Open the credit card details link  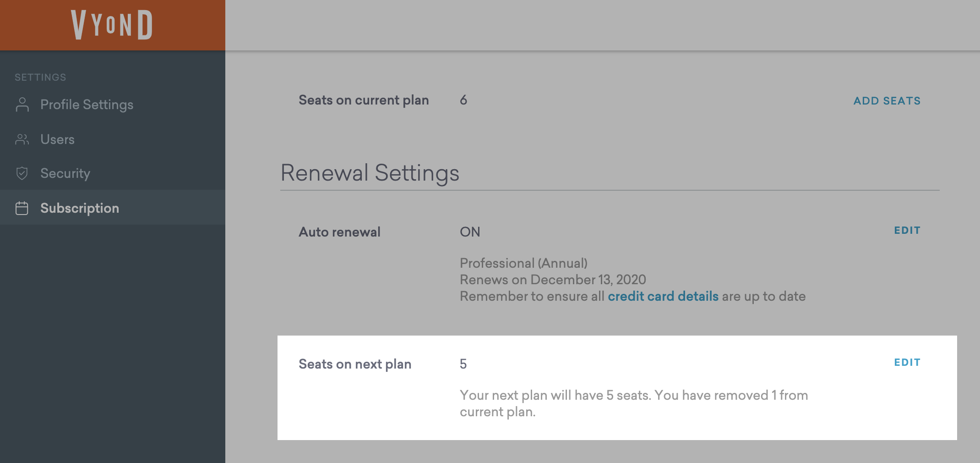click(663, 296)
